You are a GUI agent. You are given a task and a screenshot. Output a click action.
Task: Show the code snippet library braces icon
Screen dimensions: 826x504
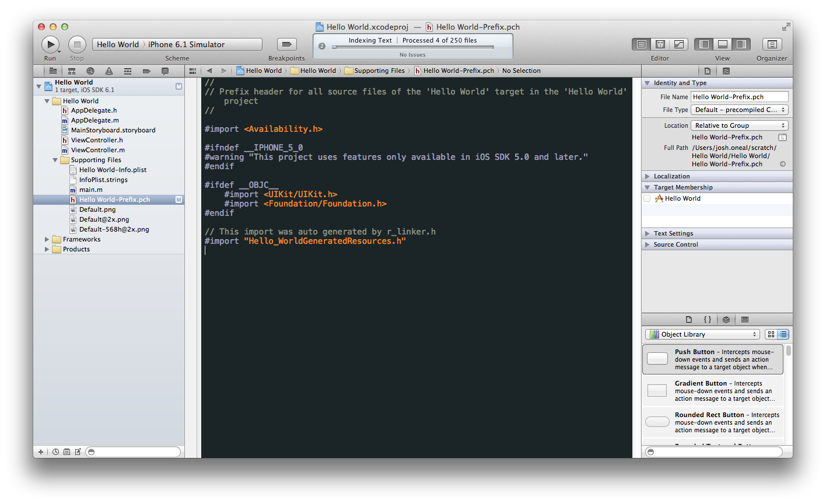tap(707, 320)
